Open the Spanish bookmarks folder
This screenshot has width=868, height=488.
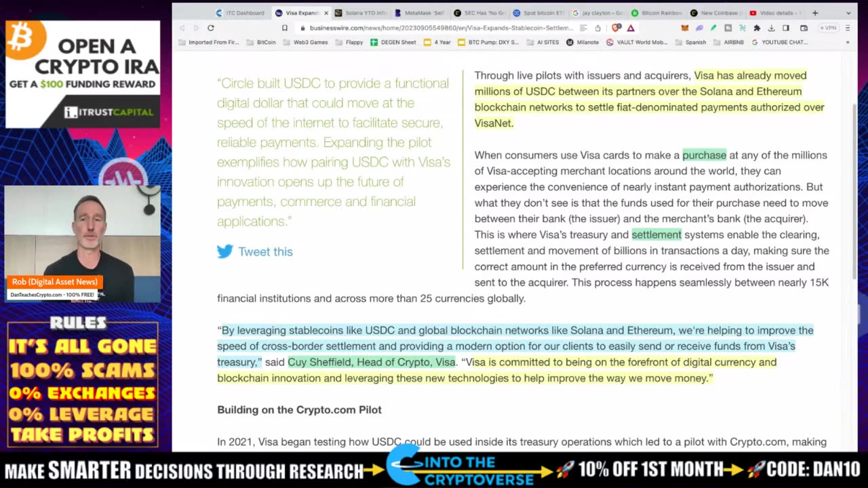click(691, 42)
